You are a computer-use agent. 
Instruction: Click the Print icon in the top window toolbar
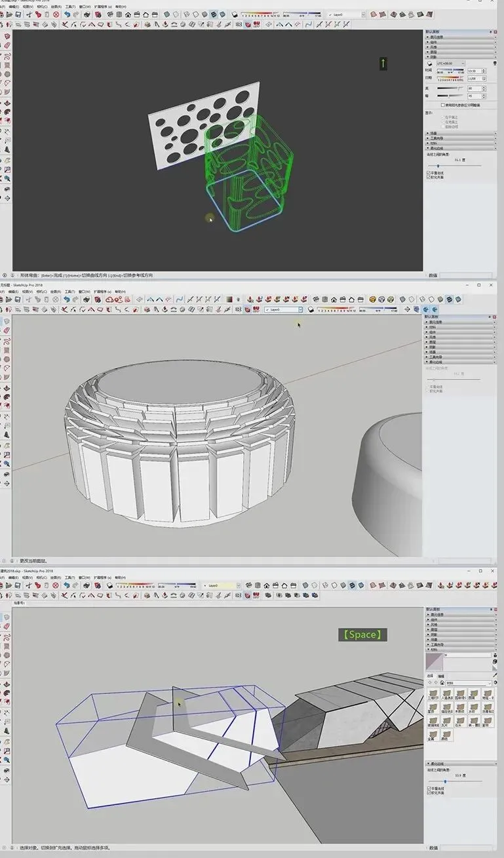pyautogui.click(x=87, y=14)
